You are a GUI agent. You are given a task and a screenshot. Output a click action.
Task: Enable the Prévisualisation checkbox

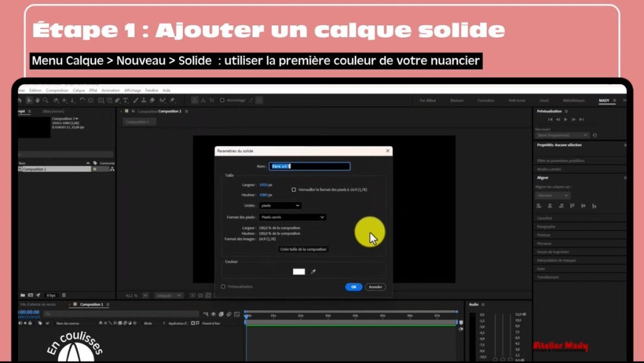(x=223, y=287)
